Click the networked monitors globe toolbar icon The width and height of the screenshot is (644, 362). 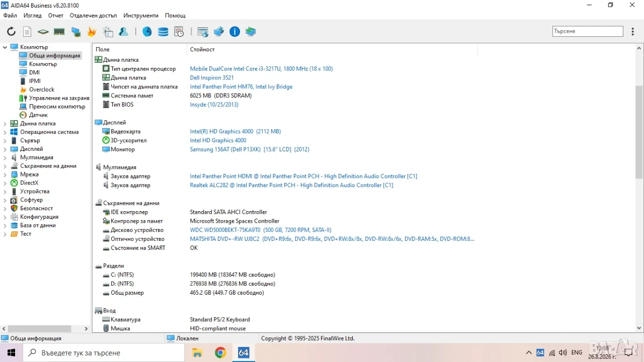coord(219,32)
